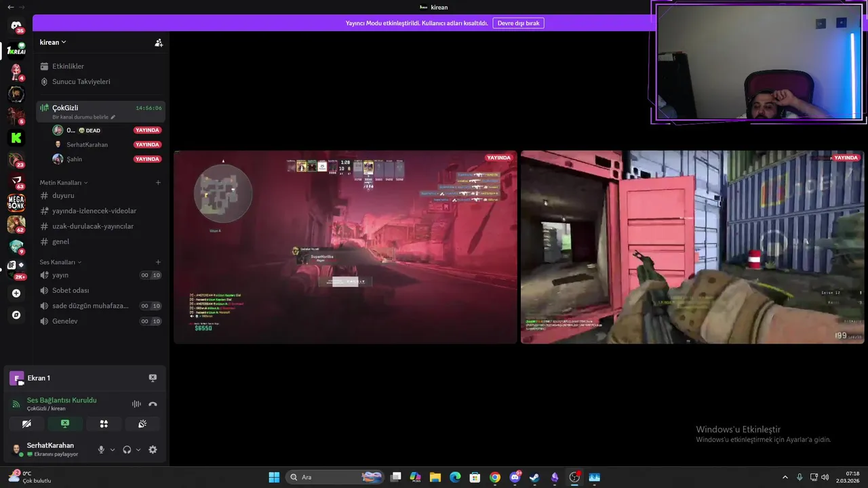Open Sunucu Takviyeleri in the sidebar

tap(100, 81)
